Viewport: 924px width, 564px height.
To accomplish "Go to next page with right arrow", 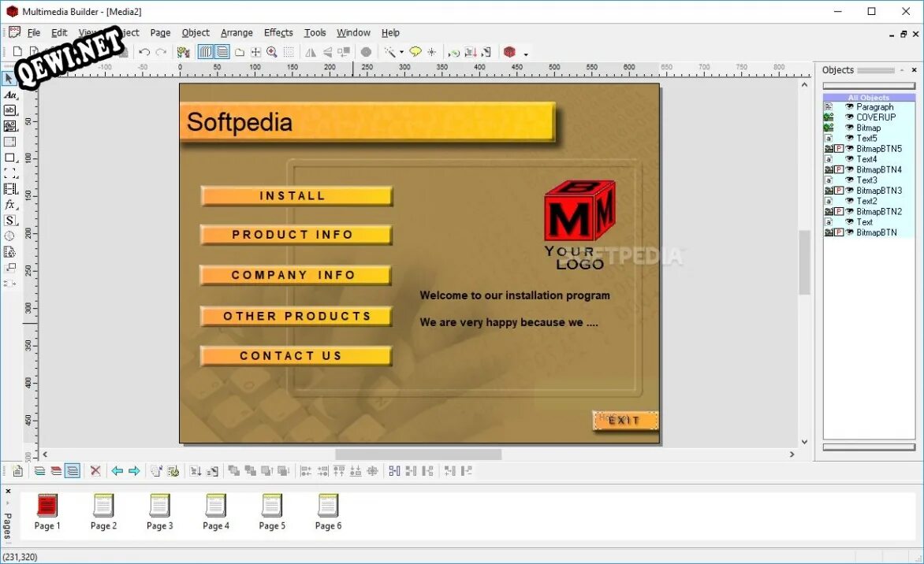I will 134,471.
